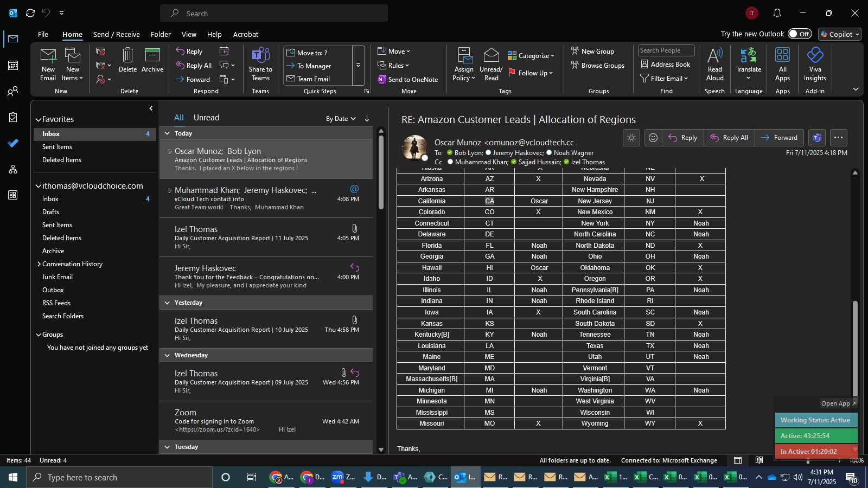This screenshot has height=488, width=868.
Task: Open the Send / Receive tab
Action: (117, 34)
